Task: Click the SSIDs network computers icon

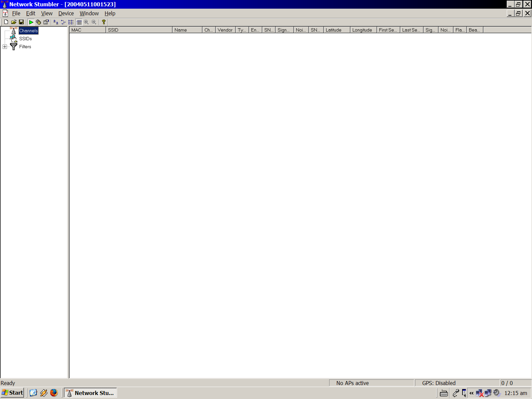Action: click(x=14, y=39)
